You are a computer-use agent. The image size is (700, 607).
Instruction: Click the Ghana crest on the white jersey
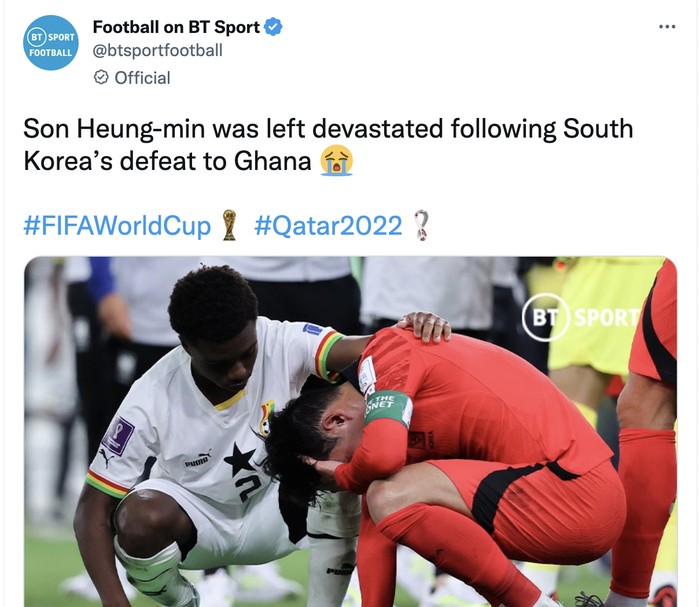pyautogui.click(x=267, y=416)
